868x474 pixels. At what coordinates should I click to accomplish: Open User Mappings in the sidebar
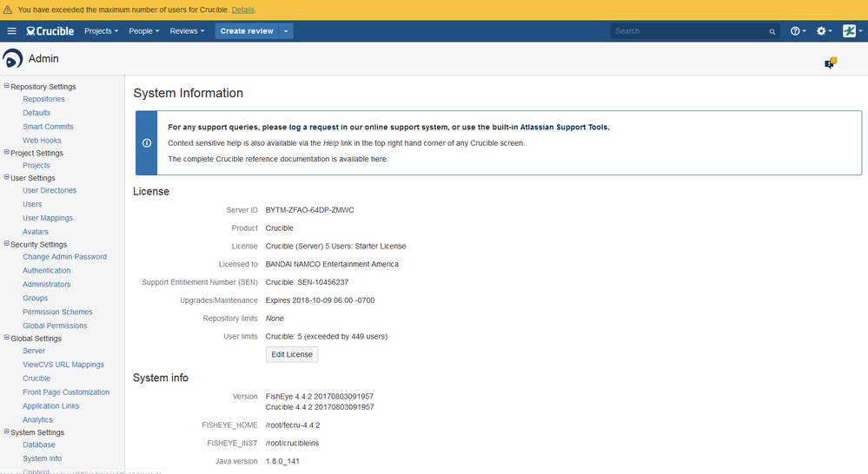tap(48, 218)
